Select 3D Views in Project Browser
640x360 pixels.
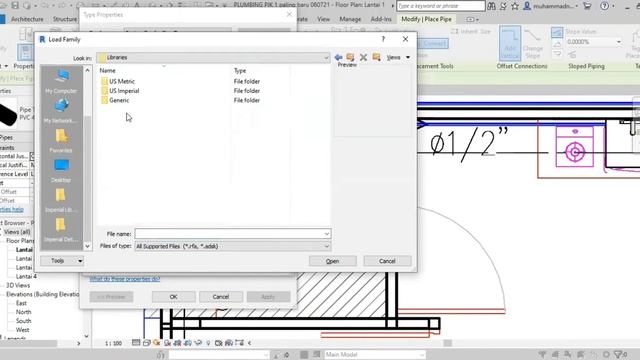tap(18, 285)
